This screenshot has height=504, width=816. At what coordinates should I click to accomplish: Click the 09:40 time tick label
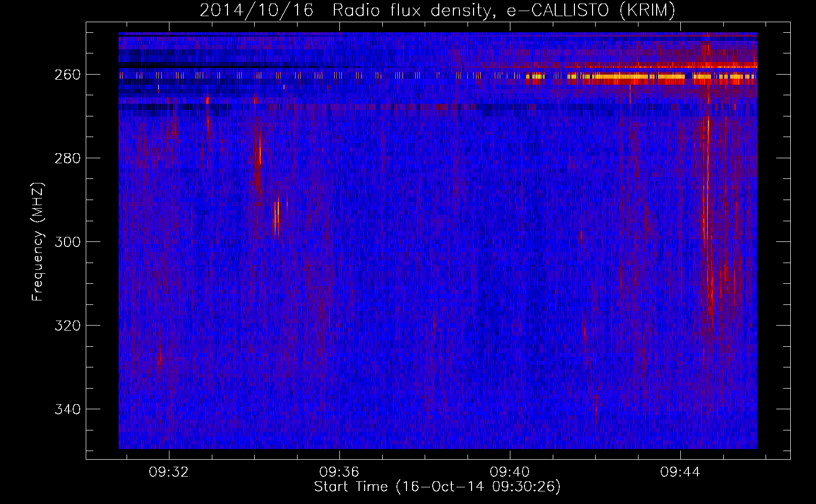pyautogui.click(x=509, y=472)
